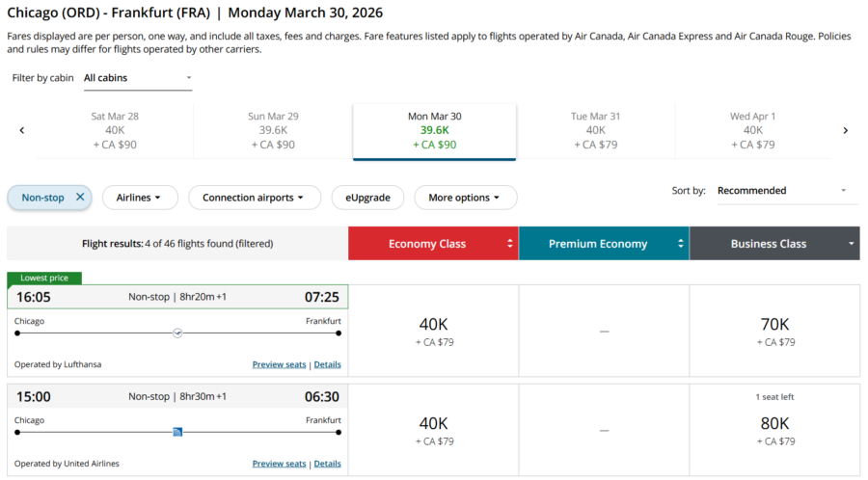Open the Filter by cabin All cabins dropdown
Screen dimensions: 868x480
click(138, 78)
